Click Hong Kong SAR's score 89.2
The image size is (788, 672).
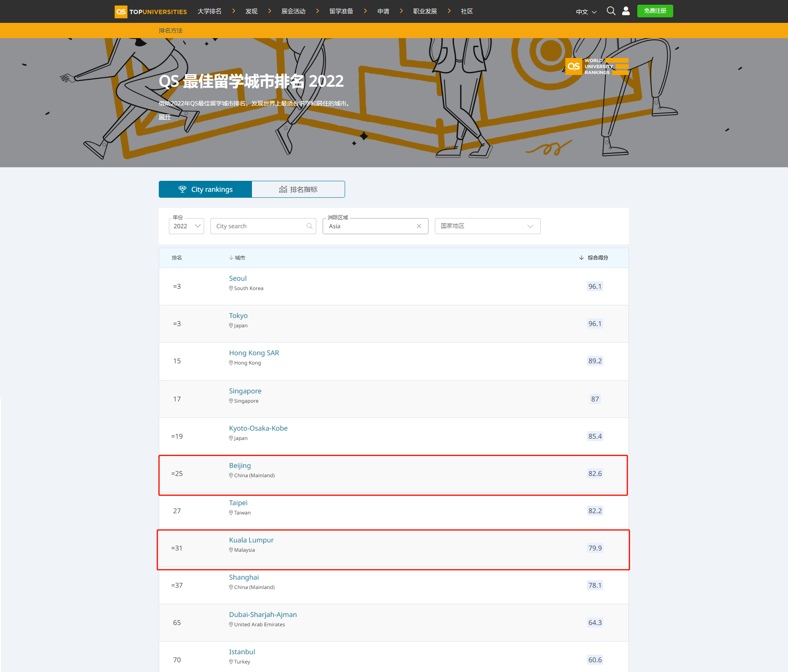click(x=595, y=361)
